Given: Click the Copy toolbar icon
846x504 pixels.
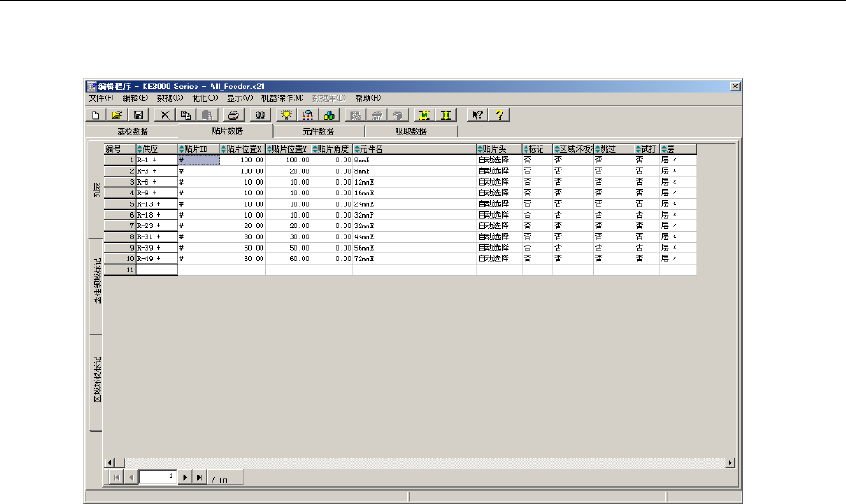Looking at the screenshot, I should coord(186,115).
